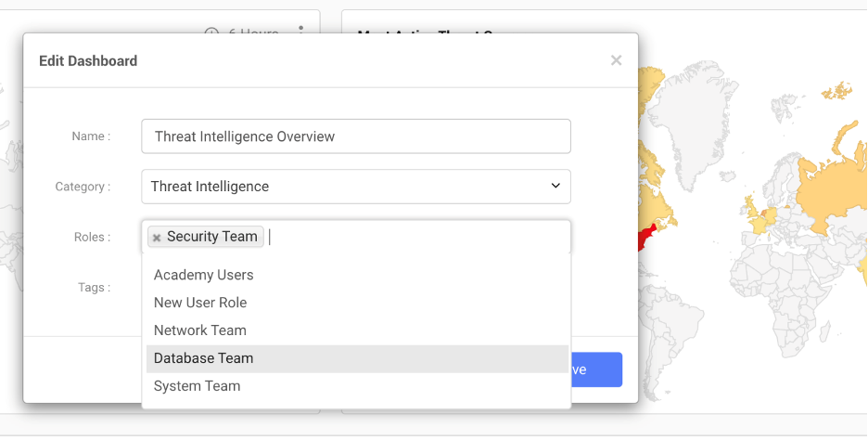The width and height of the screenshot is (868, 440).
Task: Close the Edit Dashboard dialog
Action: [x=616, y=60]
